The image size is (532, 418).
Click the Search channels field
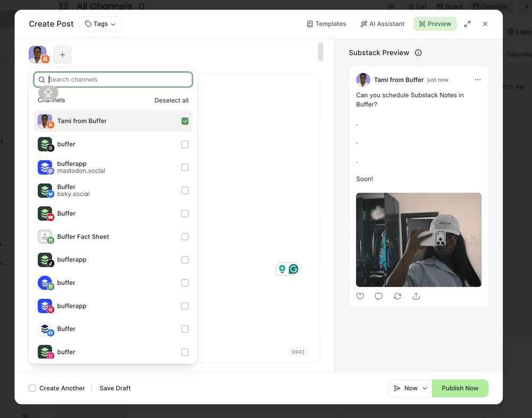[x=113, y=79]
